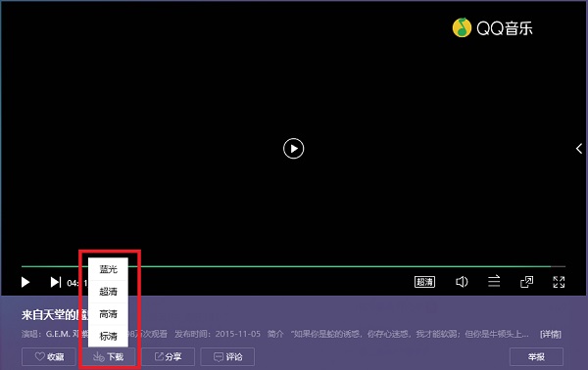588x370 pixels.
Task: Click the play button in the bottom control bar
Action: tap(25, 282)
